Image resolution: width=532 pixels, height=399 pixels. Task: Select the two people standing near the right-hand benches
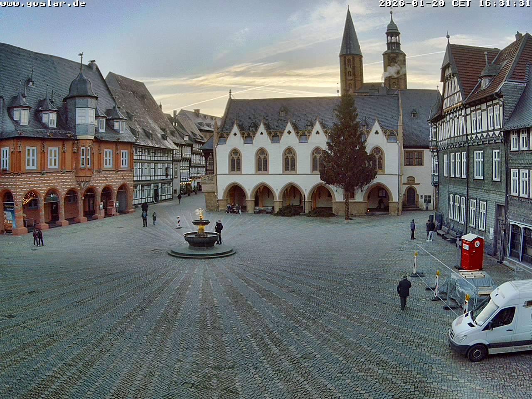430,230
